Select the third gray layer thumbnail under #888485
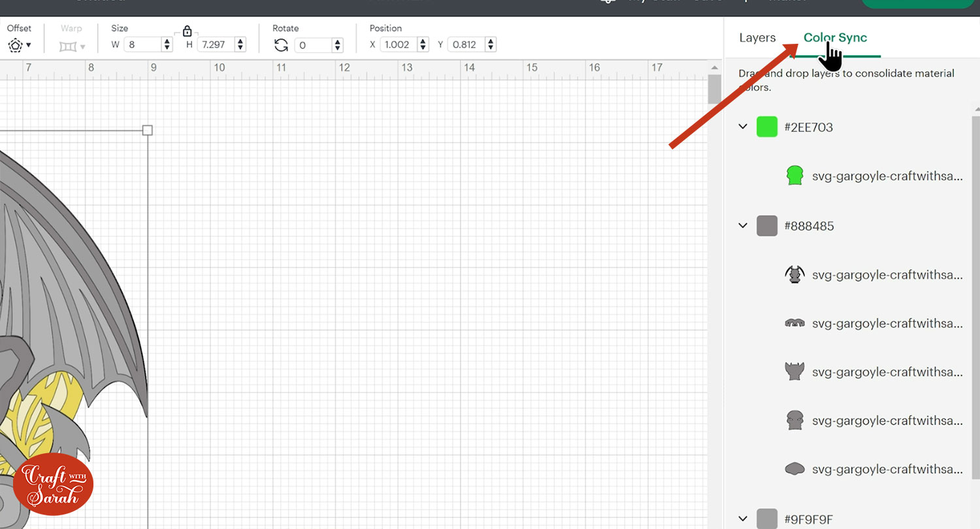The height and width of the screenshot is (529, 980). 794,372
